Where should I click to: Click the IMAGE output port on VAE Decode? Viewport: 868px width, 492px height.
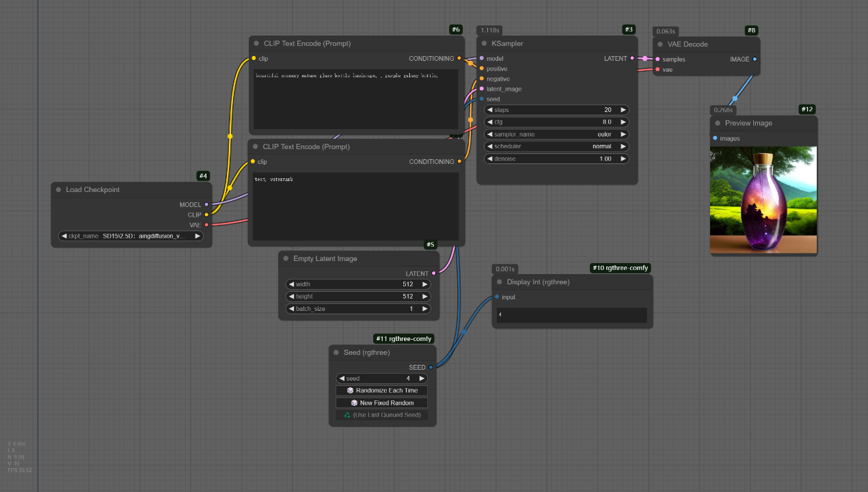(755, 59)
